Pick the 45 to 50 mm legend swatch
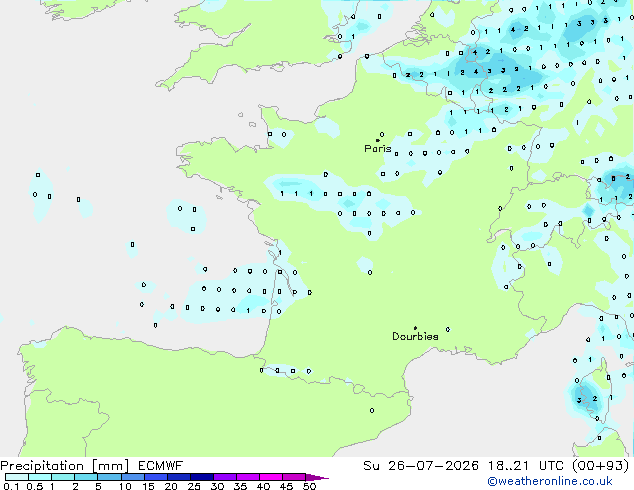The width and height of the screenshot is (634, 490). pyautogui.click(x=294, y=477)
